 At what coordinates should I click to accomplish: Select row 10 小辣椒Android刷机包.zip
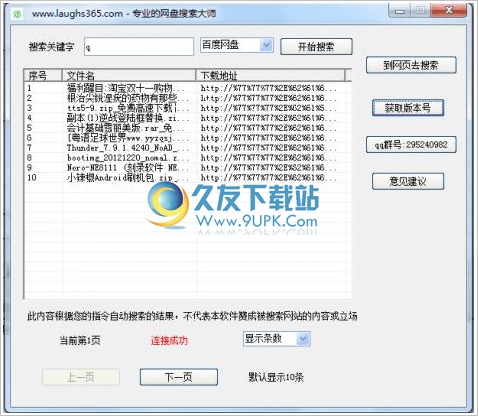tap(188, 178)
